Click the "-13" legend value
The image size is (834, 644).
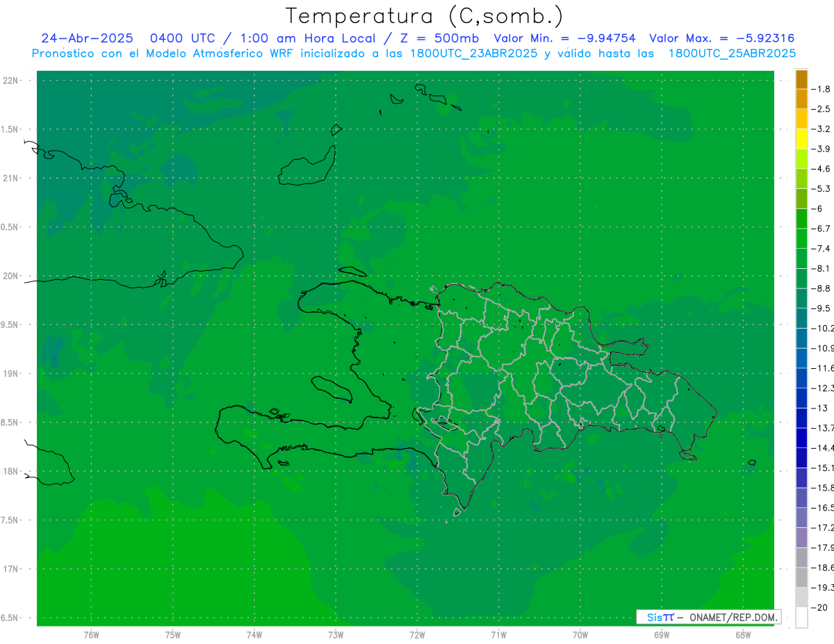pos(820,408)
